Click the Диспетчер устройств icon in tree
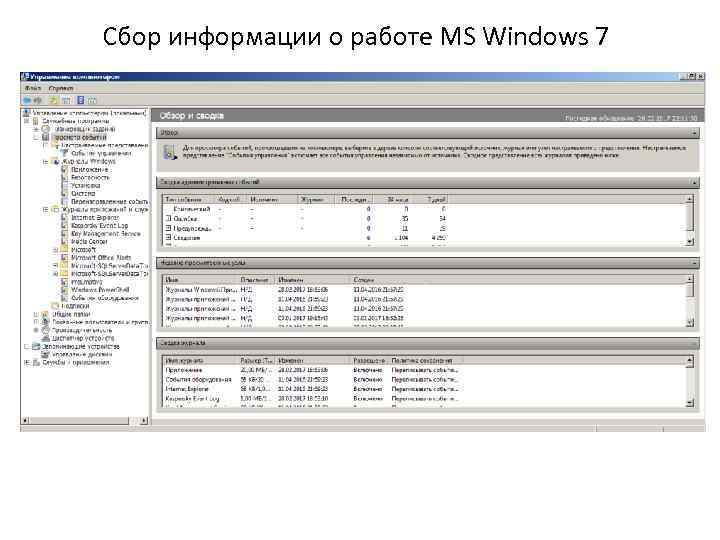Viewport: 720px width, 540px height. 45,338
